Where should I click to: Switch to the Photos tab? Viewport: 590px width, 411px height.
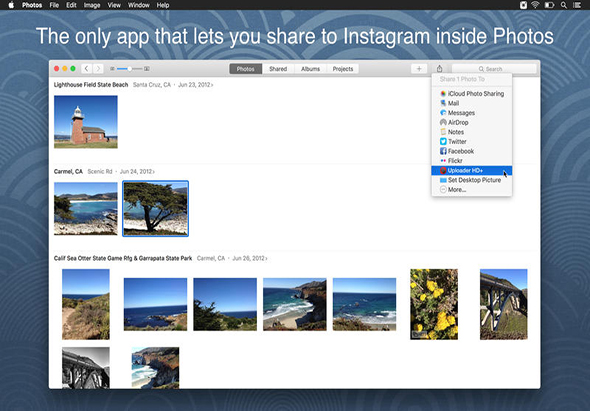[x=245, y=69]
